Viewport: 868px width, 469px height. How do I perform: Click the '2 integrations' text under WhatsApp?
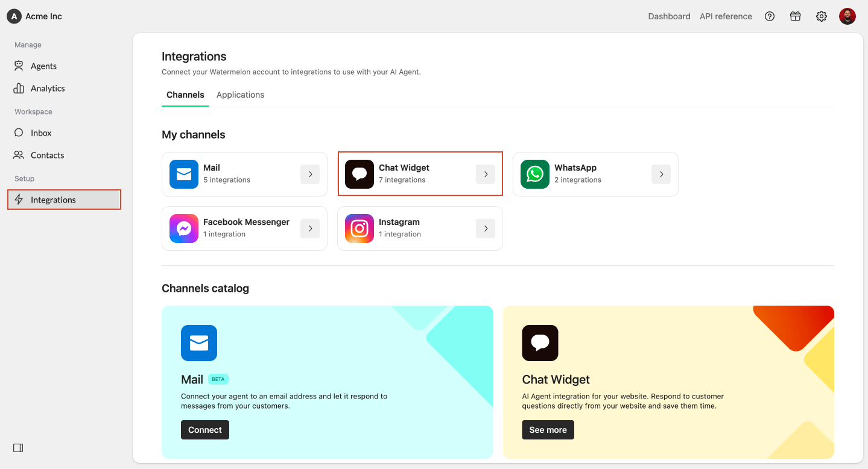pyautogui.click(x=578, y=180)
